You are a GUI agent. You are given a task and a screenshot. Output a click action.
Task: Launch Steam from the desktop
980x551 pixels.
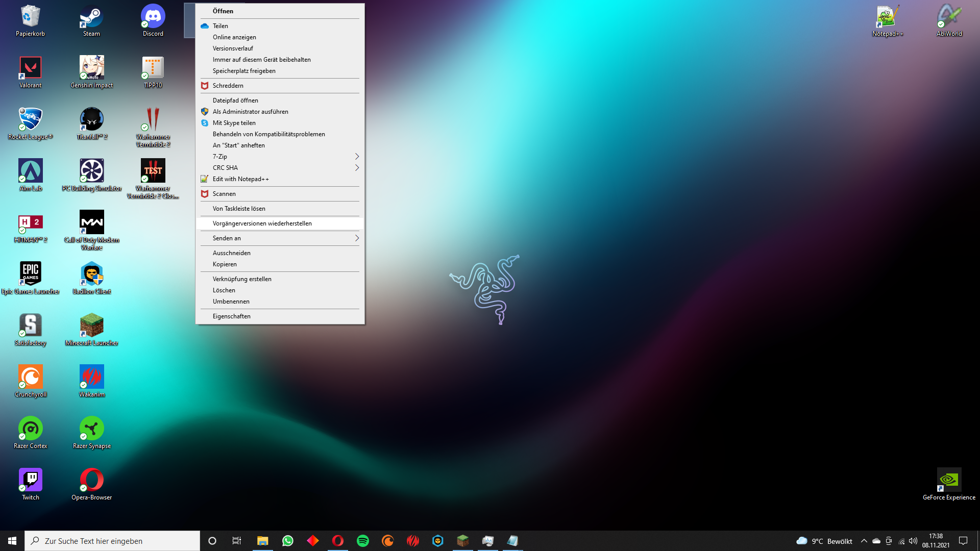91,20
